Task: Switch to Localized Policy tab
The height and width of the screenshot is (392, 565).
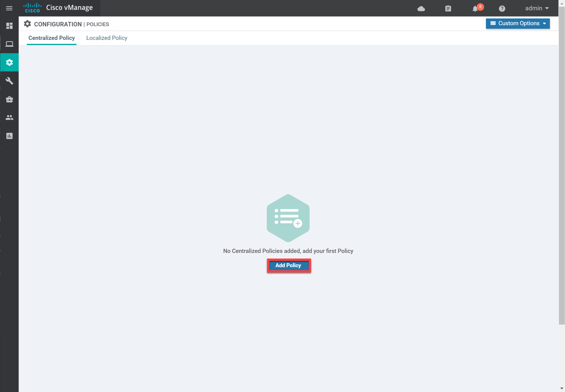Action: [x=106, y=38]
